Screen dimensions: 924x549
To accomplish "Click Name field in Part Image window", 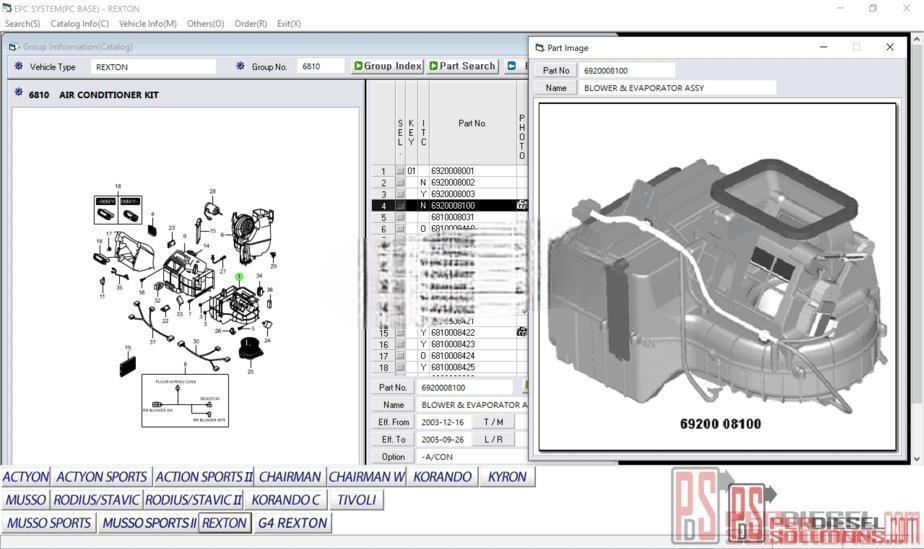I will click(677, 88).
